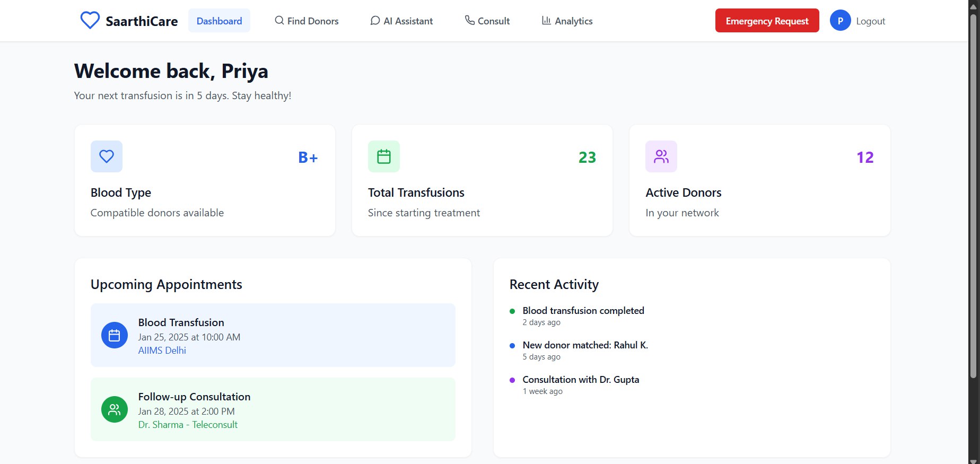Click Blood transfusion completed activity
The image size is (980, 464).
pyautogui.click(x=583, y=311)
